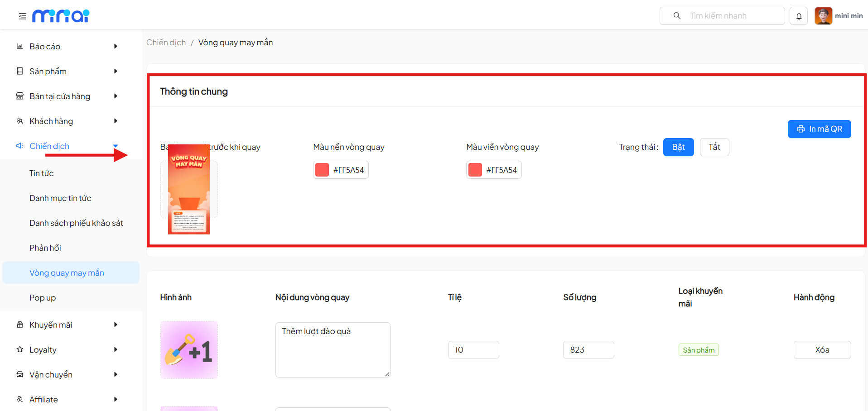Viewport: 868px width, 411px height.
Task: Click the Tìm kiếm nhanh search field
Action: [730, 16]
